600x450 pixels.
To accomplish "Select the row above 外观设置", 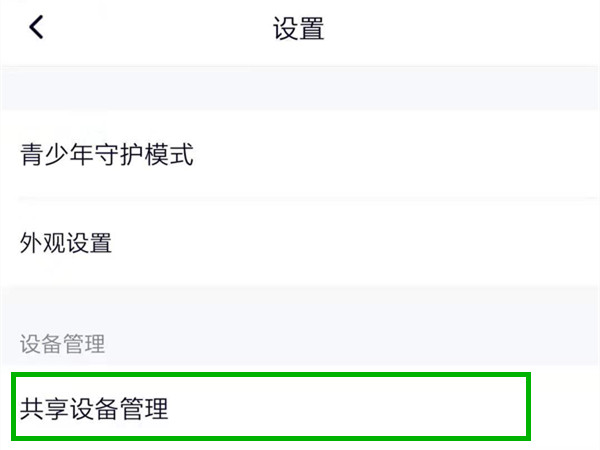I will click(x=300, y=155).
